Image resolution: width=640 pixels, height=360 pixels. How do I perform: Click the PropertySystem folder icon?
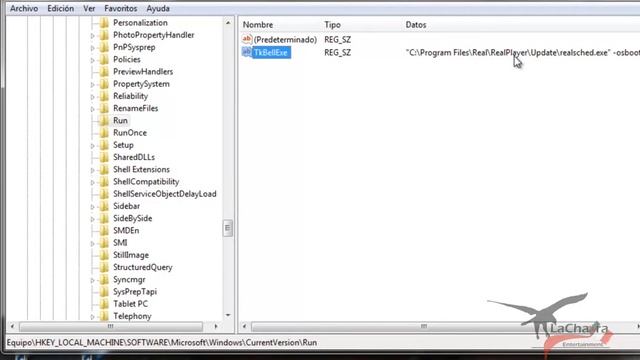point(104,84)
